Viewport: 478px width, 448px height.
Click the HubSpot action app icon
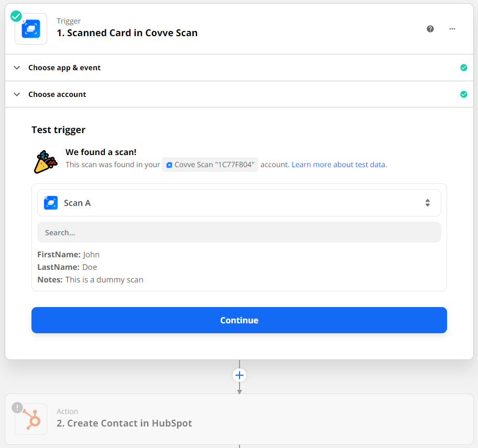tap(31, 419)
